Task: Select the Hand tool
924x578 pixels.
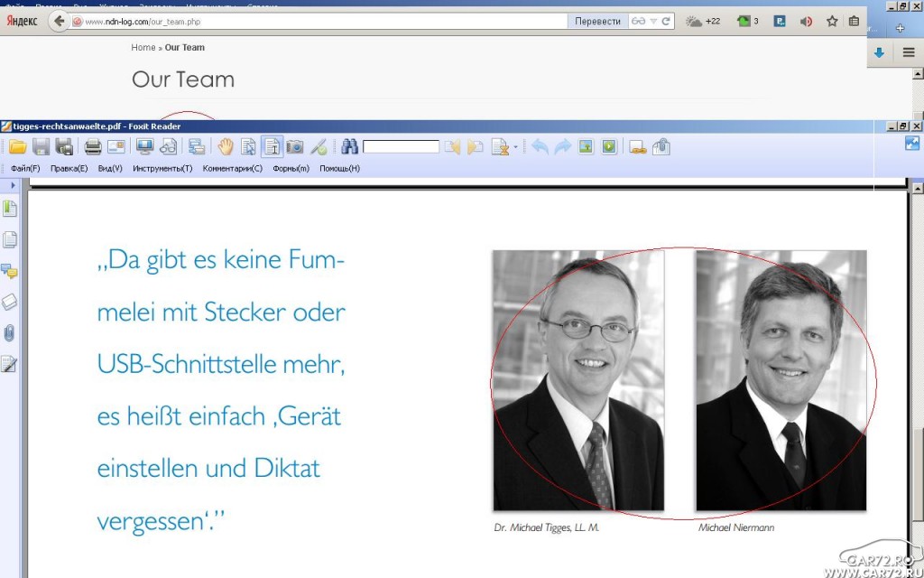Action: coord(225,147)
